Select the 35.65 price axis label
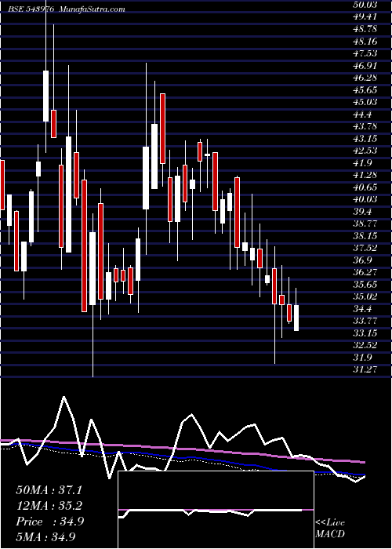 (x=365, y=285)
